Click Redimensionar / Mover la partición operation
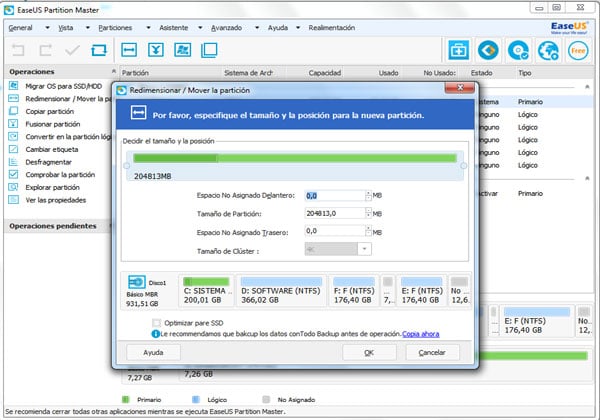 [x=68, y=99]
